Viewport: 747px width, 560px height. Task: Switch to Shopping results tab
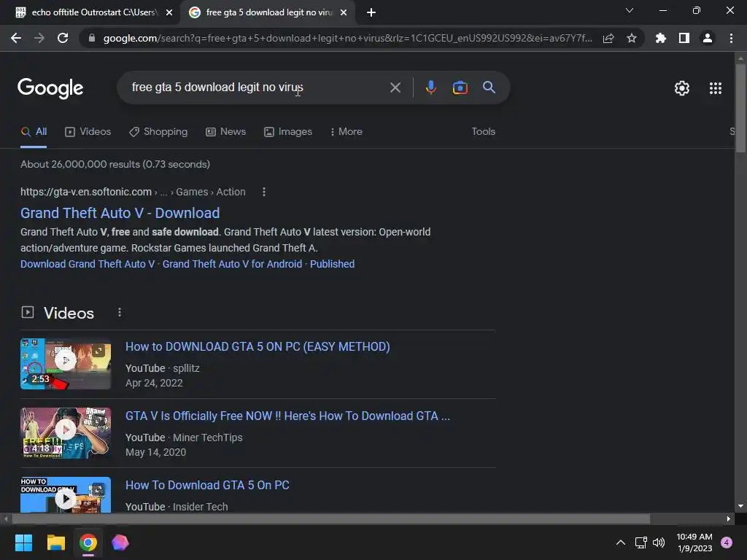pos(158,132)
